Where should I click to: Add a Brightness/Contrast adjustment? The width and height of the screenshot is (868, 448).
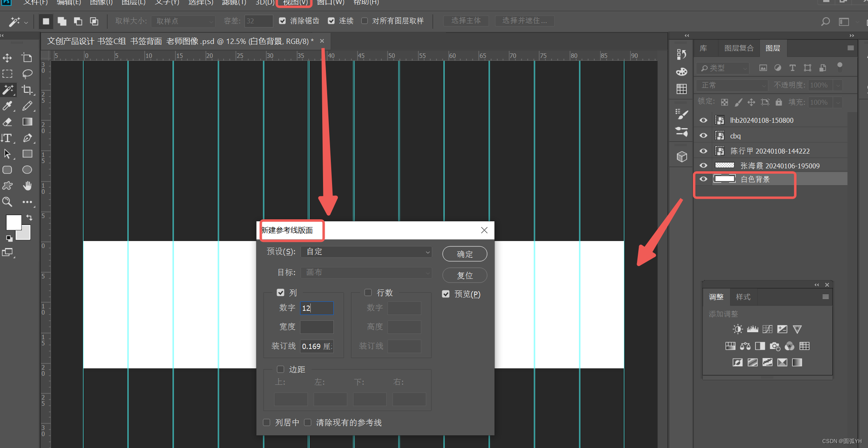click(x=737, y=329)
